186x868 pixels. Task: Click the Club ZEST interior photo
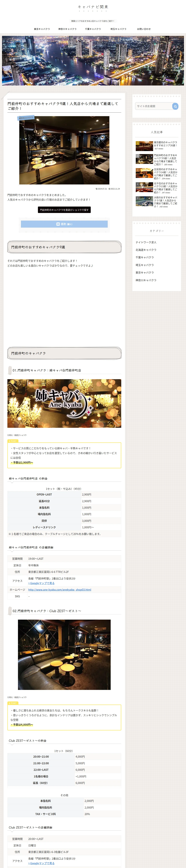(x=64, y=655)
